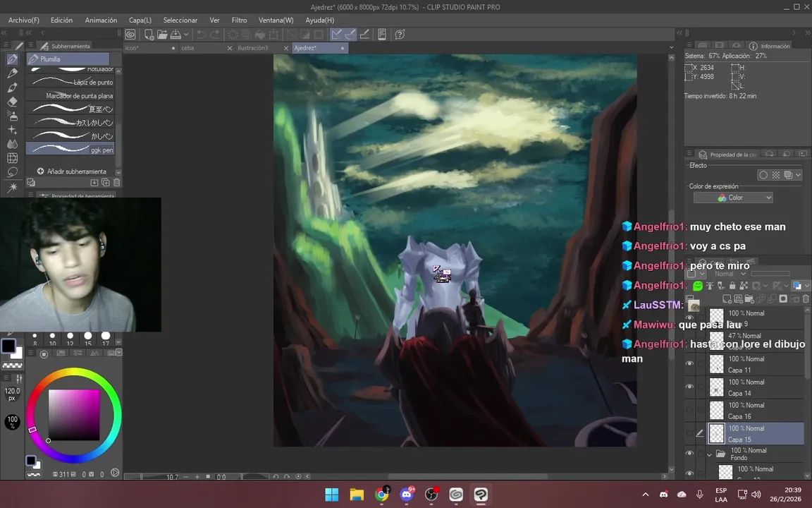The width and height of the screenshot is (812, 508).
Task: Open Clip Studio help question icon
Action: (400, 35)
